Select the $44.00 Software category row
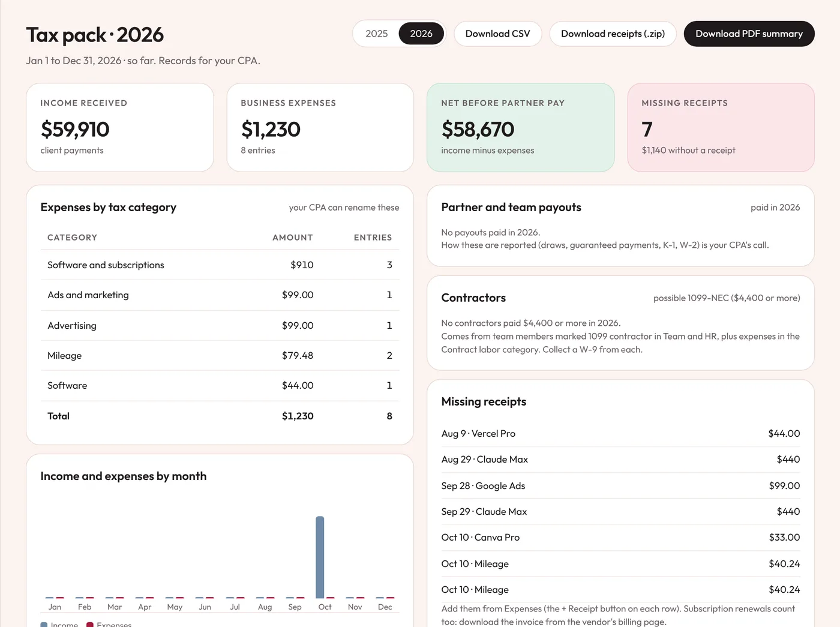The width and height of the screenshot is (840, 627). click(220, 386)
